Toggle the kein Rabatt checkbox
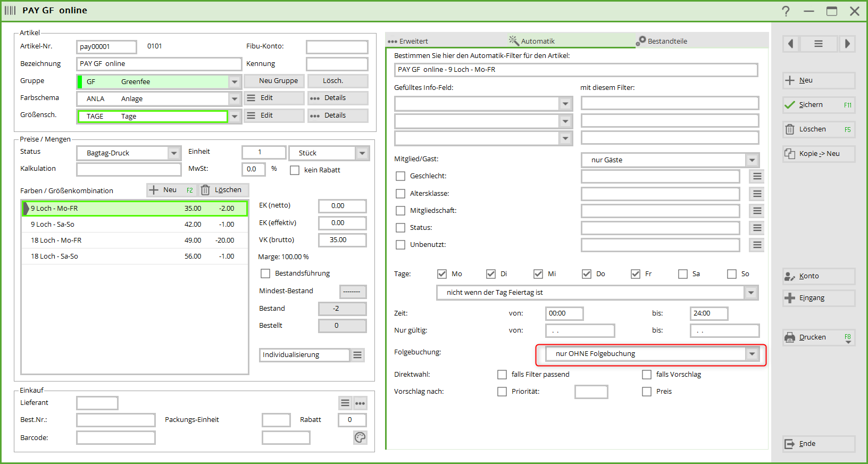Viewport: 868px width, 464px height. point(295,170)
